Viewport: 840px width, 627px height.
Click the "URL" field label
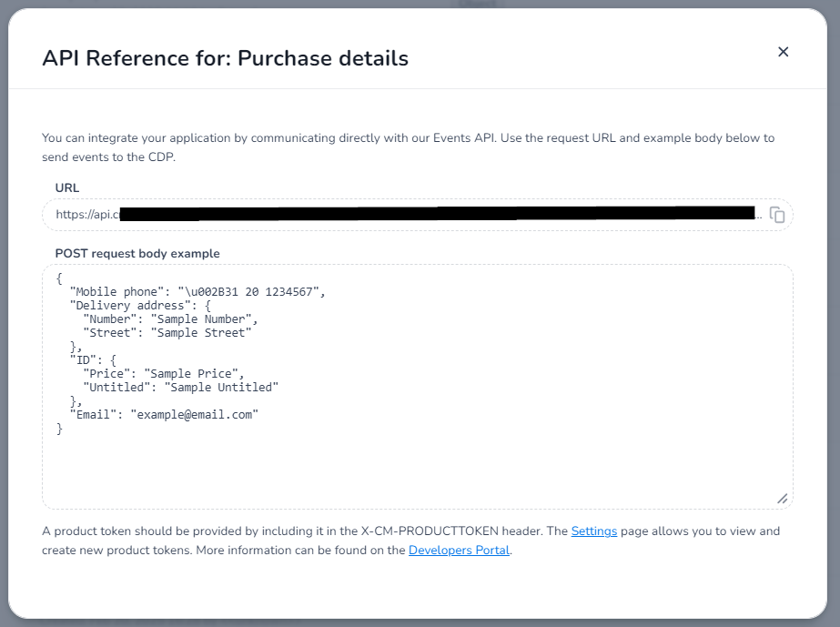pos(67,188)
